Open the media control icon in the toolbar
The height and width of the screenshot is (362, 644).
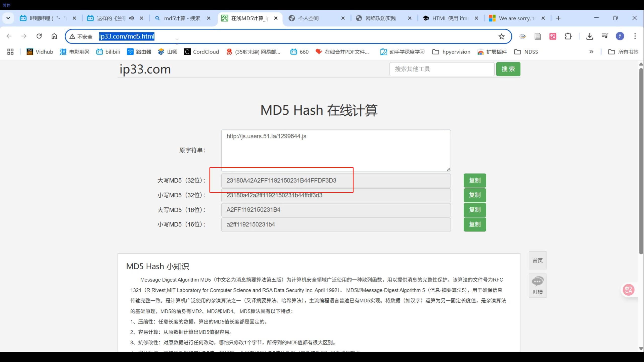605,36
